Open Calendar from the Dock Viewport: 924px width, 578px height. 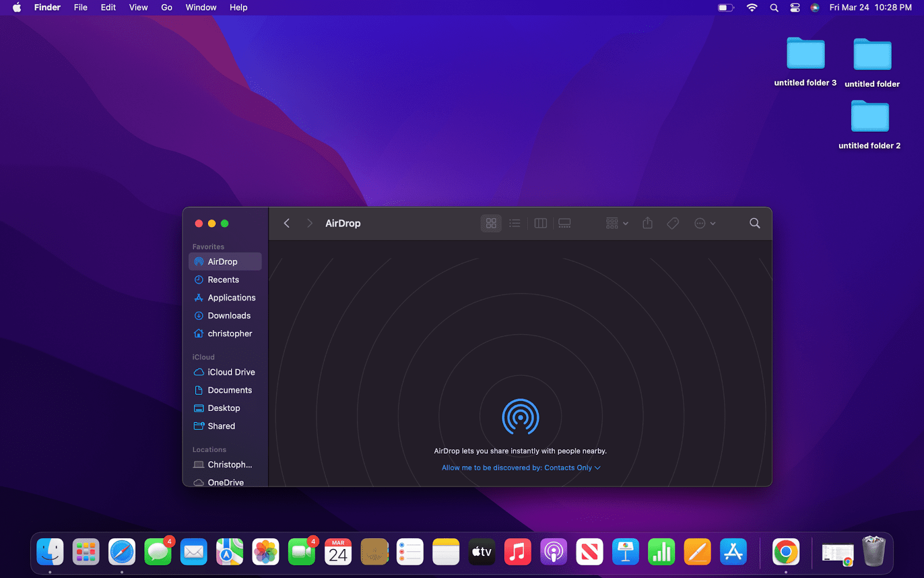click(338, 552)
